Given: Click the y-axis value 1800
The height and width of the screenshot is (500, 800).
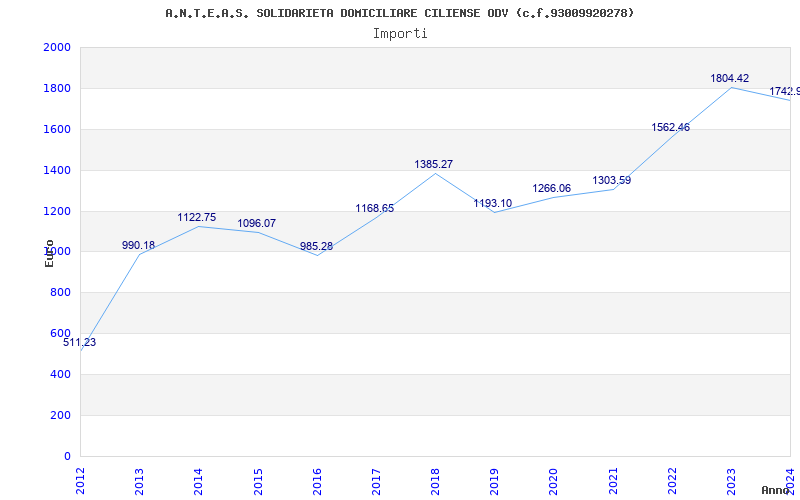Looking at the screenshot, I should [x=57, y=88].
